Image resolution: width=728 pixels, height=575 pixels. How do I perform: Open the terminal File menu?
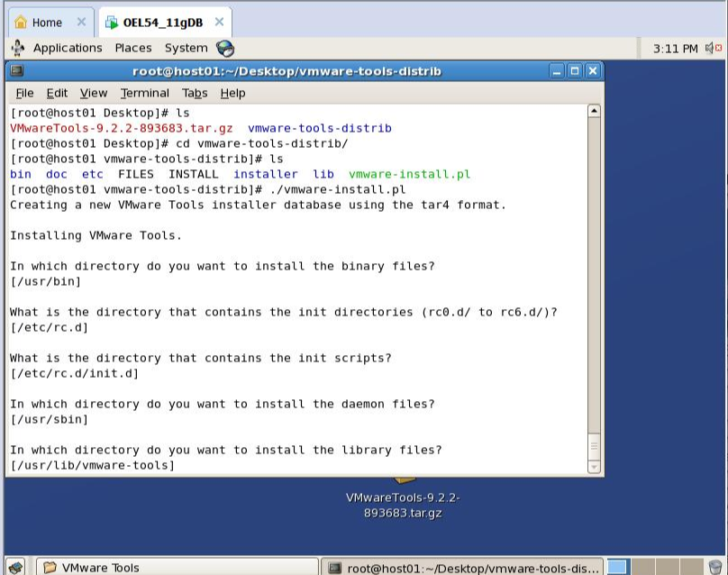[x=24, y=94]
